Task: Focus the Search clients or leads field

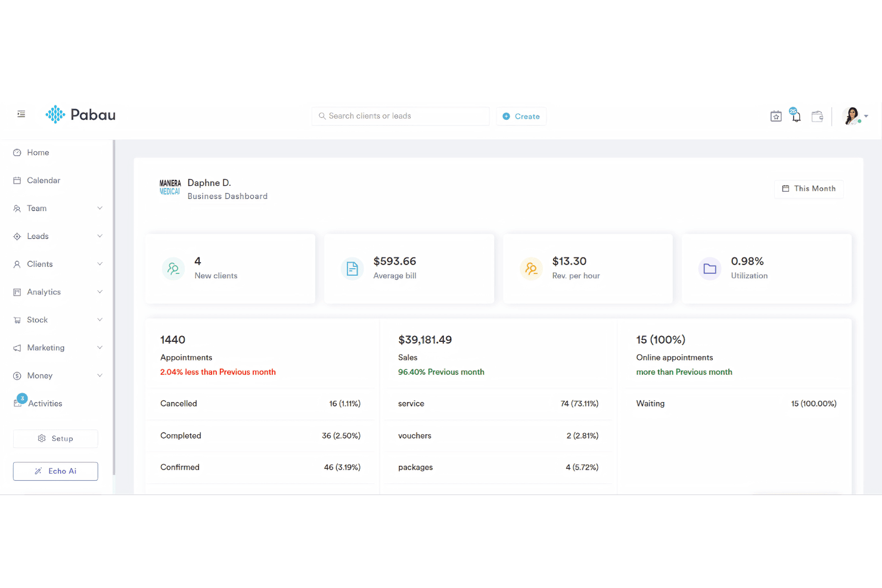Action: [400, 116]
